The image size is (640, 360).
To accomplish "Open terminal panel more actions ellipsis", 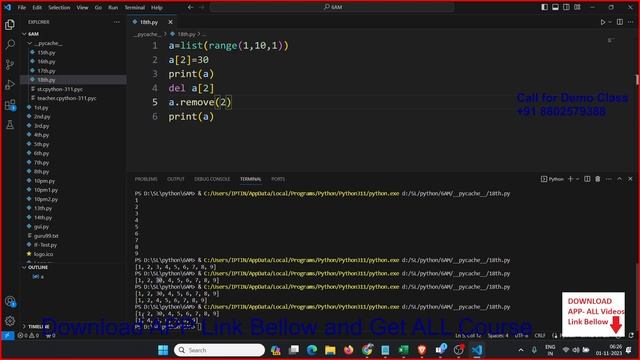I will coord(609,179).
